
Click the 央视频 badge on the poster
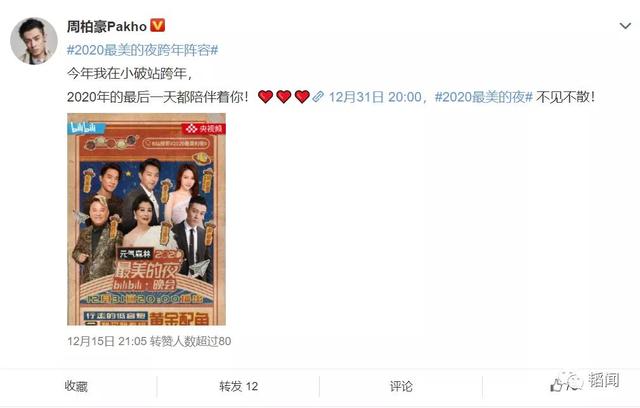coord(203,129)
